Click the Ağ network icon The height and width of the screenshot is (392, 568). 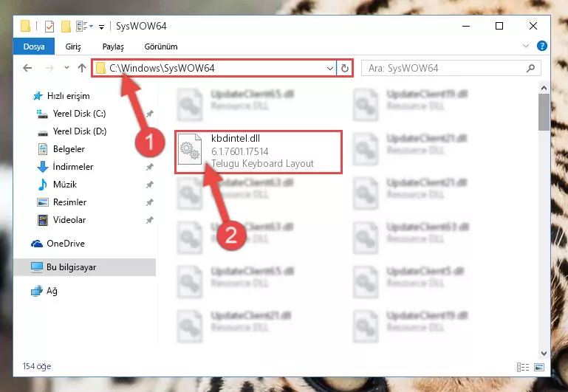point(37,291)
